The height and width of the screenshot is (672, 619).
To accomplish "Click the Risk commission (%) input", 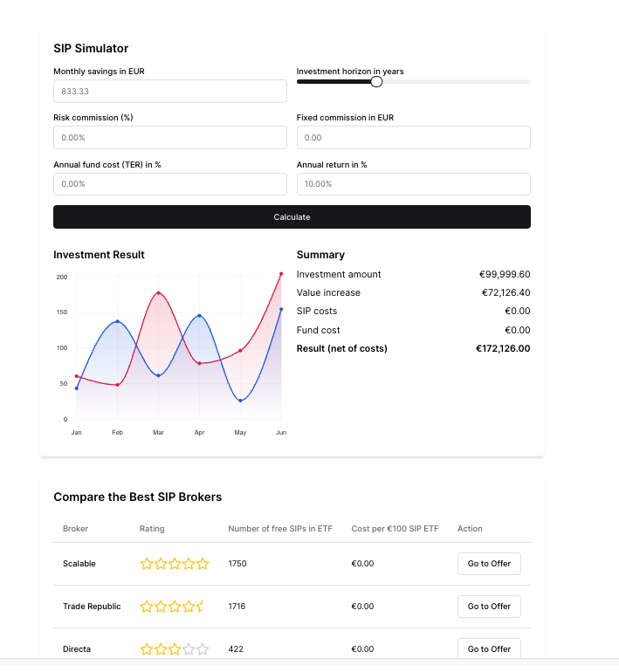I will pos(169,138).
